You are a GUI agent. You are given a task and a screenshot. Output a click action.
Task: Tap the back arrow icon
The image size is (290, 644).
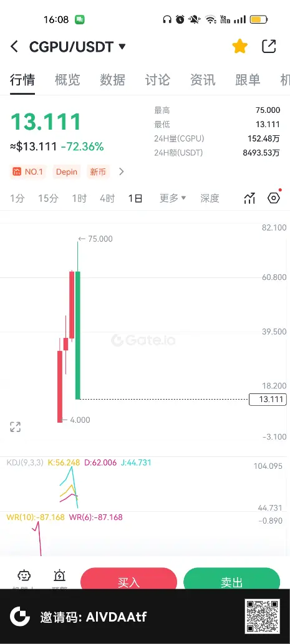[x=14, y=46]
